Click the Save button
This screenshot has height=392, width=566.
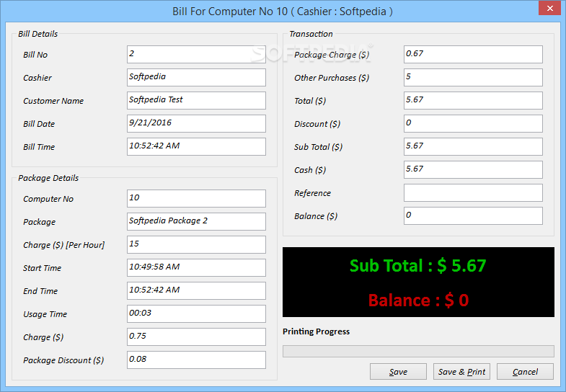point(398,371)
